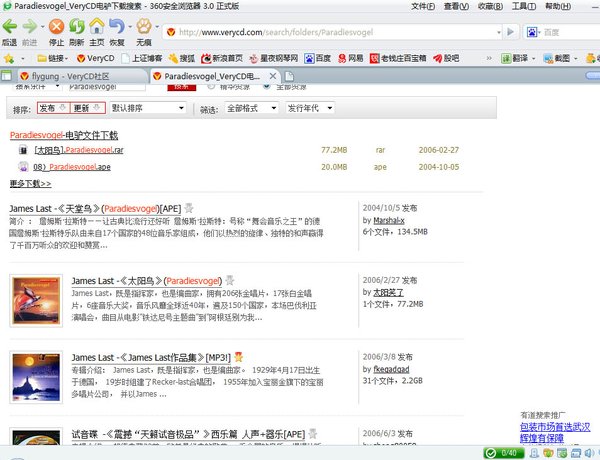
Task: Open the 新浪首页 bookmark
Action: point(222,58)
